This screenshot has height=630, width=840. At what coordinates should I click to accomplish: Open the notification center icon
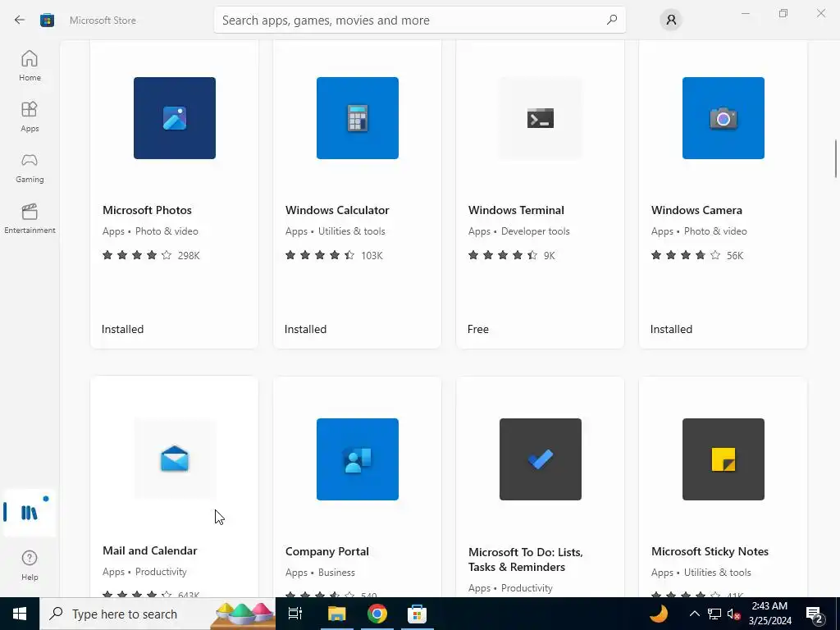(815, 614)
